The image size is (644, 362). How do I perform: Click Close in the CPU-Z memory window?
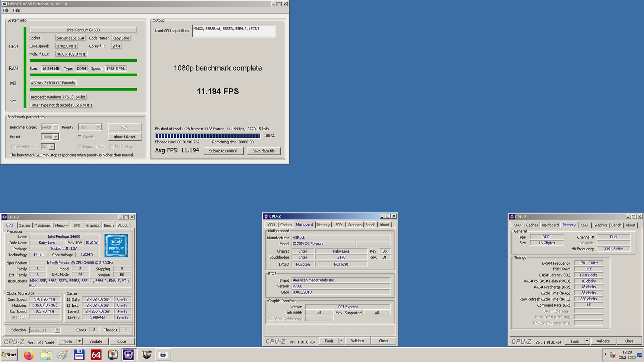(x=629, y=341)
